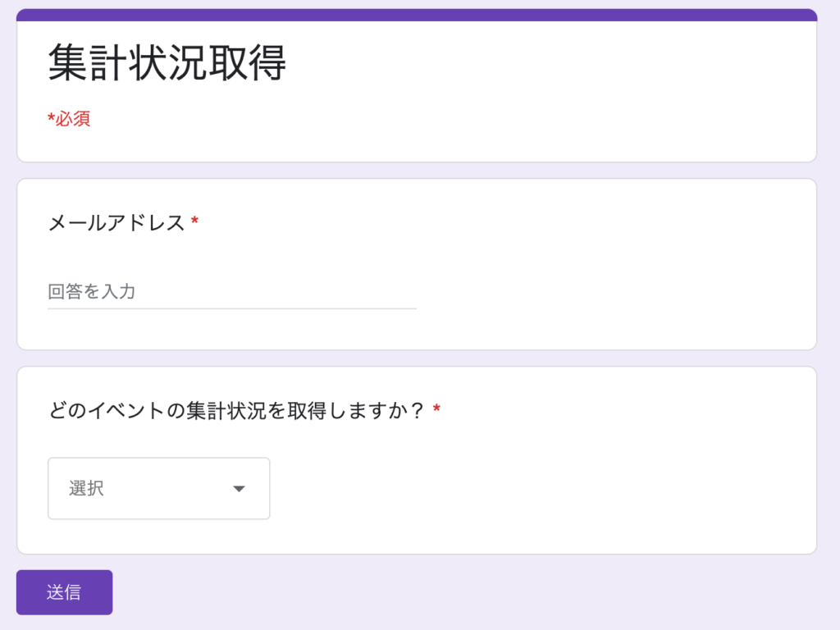Click the purple header bar atop the form
The height and width of the screenshot is (630, 840).
pos(417,15)
